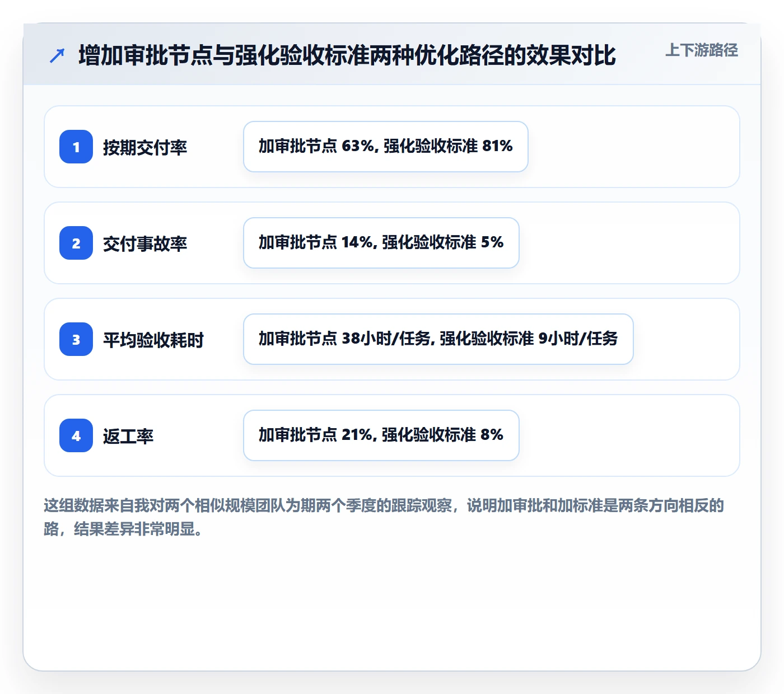Click the 上下游路径 label in the header

click(702, 50)
